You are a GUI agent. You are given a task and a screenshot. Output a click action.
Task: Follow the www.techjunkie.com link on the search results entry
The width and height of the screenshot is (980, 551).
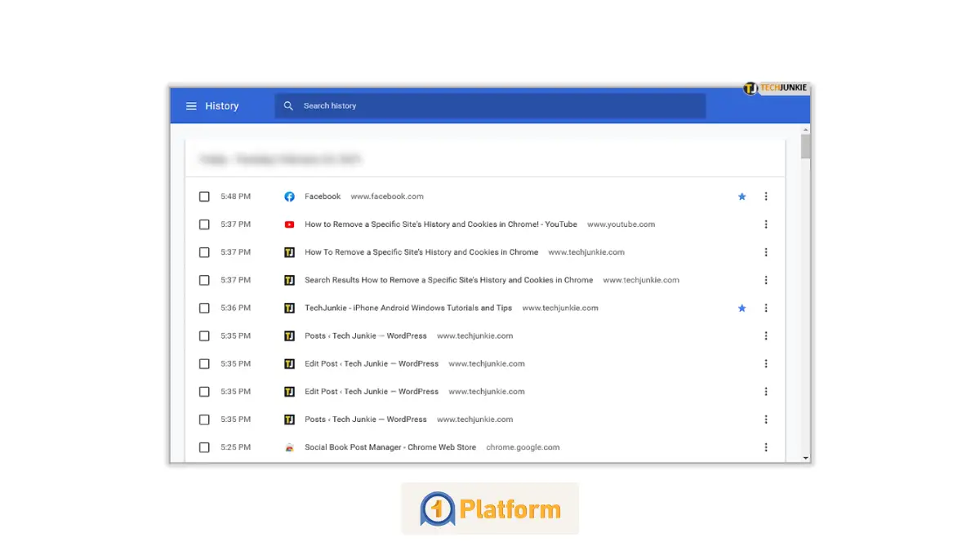[642, 279]
